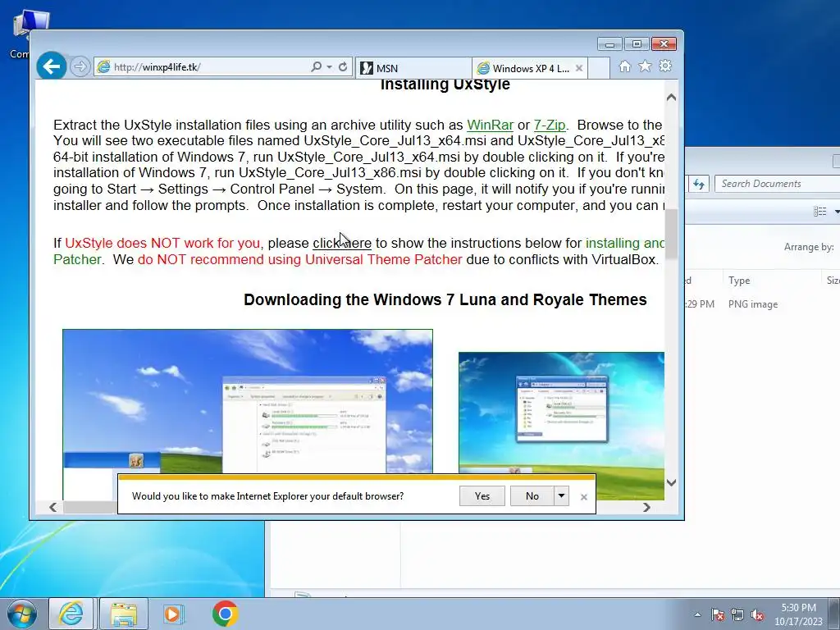Screen dimensions: 840x630
Task: Click "PNG image" entry in Explorer
Action: coord(753,304)
